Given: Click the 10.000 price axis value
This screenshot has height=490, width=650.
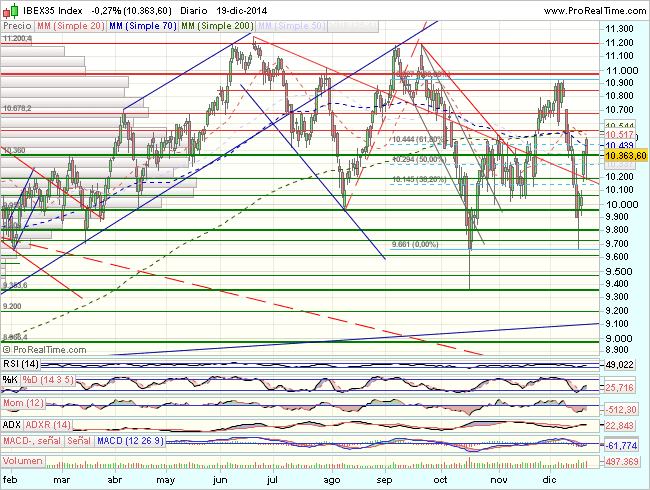Looking at the screenshot, I should [622, 205].
